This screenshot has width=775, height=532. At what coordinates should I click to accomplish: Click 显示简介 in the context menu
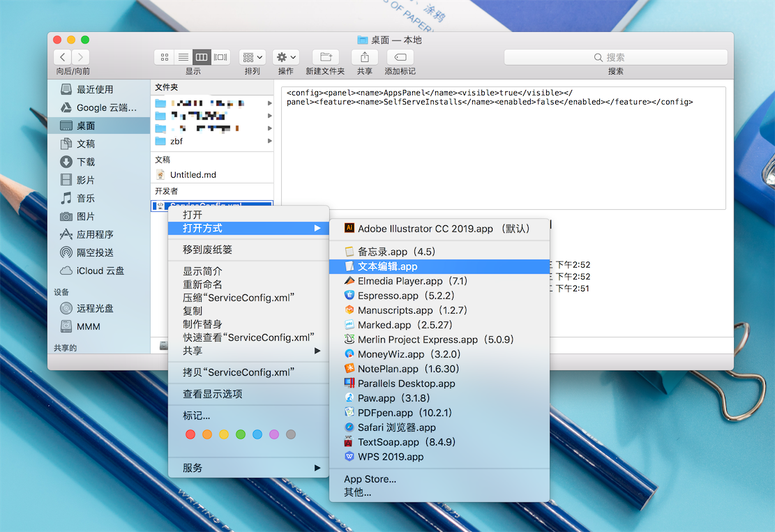[248, 271]
